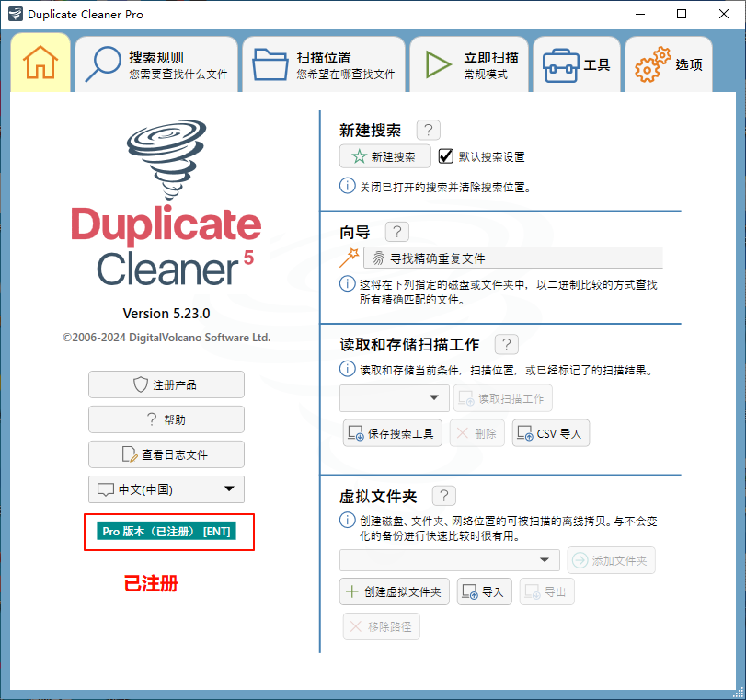This screenshot has width=746, height=700.
Task: Click the virtual folder 导入 button
Action: [485, 591]
